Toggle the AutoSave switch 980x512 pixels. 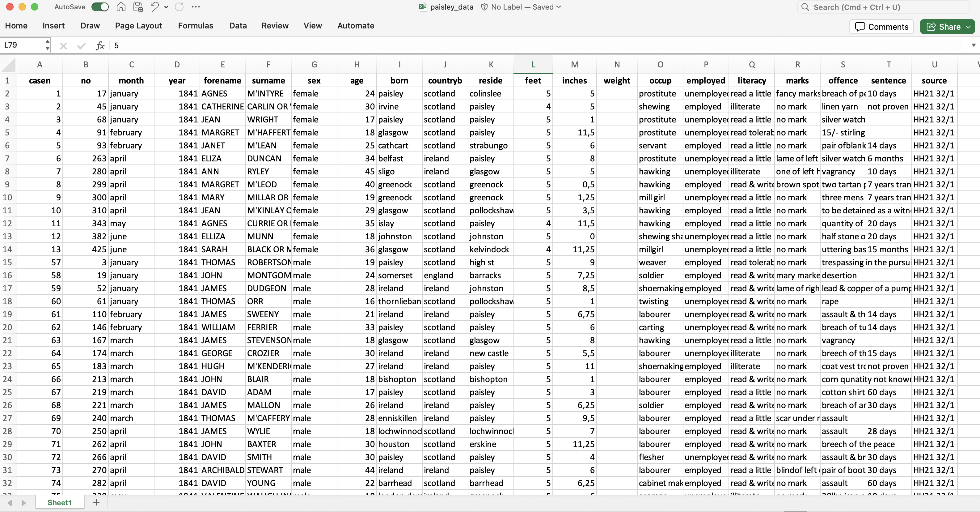(x=100, y=7)
